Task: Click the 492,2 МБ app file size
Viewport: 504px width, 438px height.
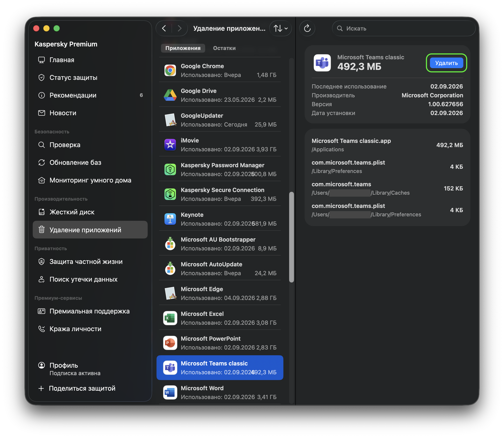Action: tap(450, 145)
